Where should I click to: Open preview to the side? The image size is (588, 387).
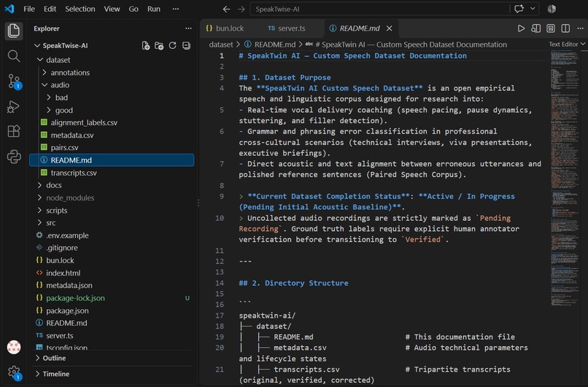(x=536, y=28)
